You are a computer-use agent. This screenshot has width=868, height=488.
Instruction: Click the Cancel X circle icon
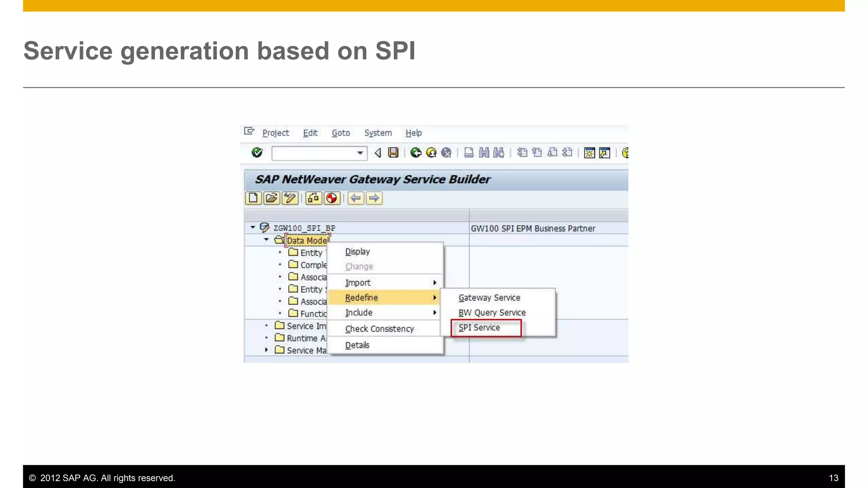[446, 152]
